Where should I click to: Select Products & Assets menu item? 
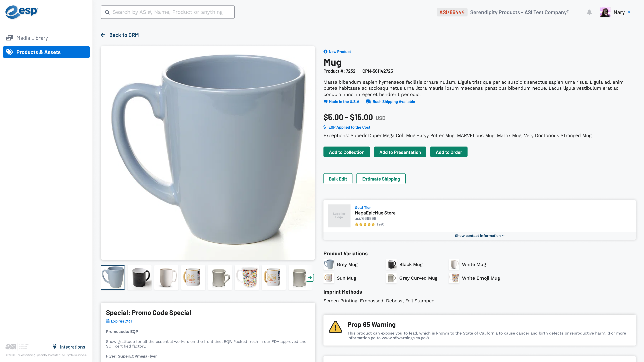pyautogui.click(x=46, y=52)
